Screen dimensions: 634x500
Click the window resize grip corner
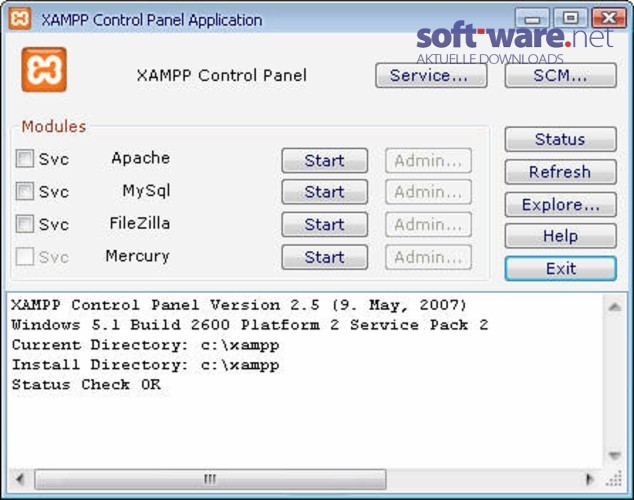(x=615, y=480)
